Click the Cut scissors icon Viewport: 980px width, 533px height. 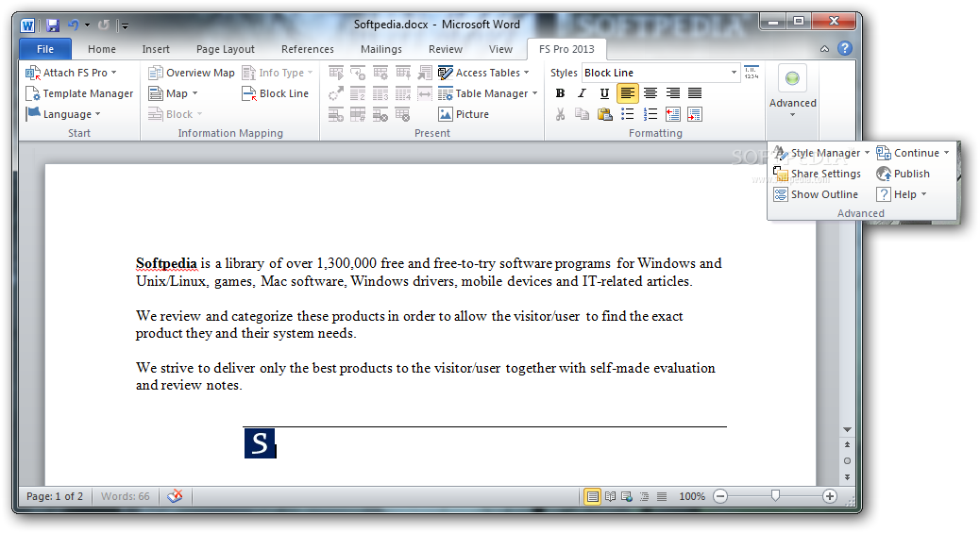coord(560,114)
